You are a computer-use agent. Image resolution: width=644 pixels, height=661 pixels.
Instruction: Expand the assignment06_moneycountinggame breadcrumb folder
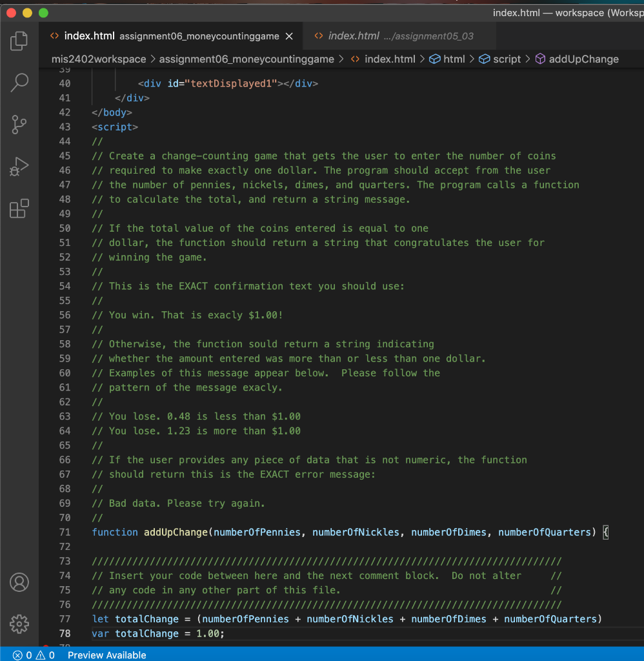(x=247, y=59)
